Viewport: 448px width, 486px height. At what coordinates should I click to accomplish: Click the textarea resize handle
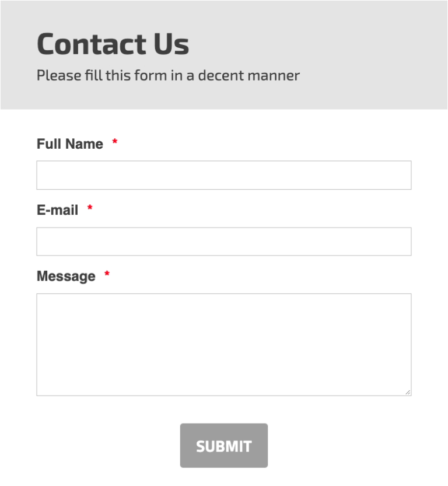(408, 392)
